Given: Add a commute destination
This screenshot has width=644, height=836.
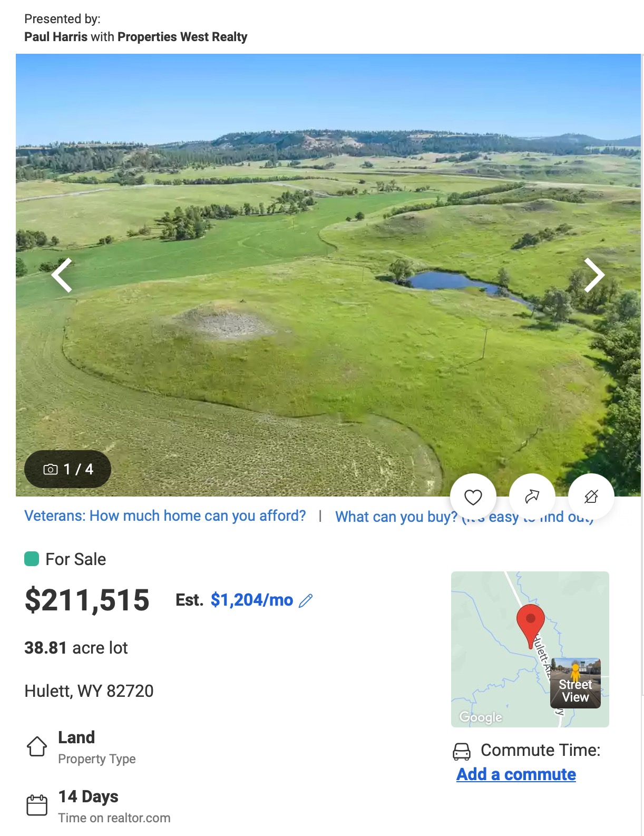Looking at the screenshot, I should tap(516, 774).
